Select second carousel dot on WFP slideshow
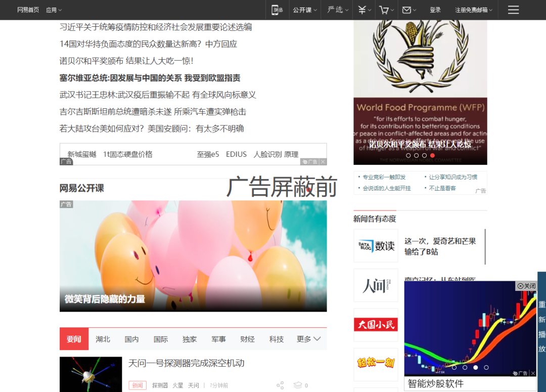Viewport: 546px width, 392px height. tap(417, 155)
